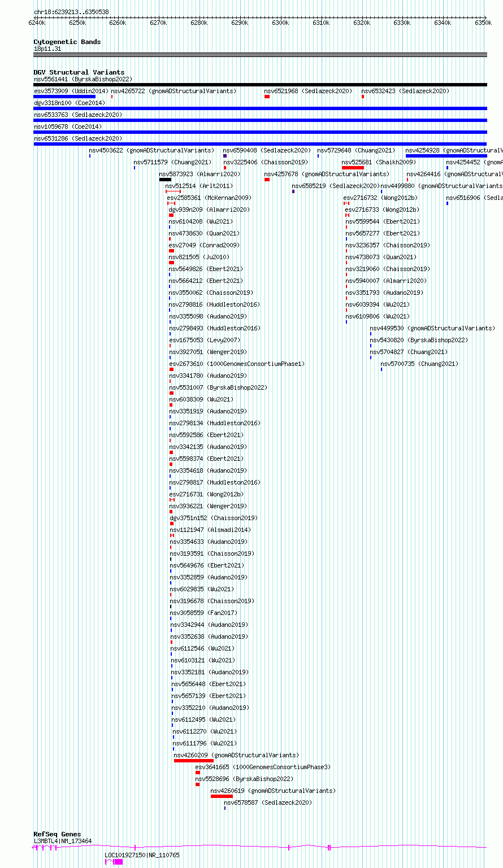The image size is (503, 868).
Task: Click nsv4257678 gnomAD variant label
Action: point(327,174)
